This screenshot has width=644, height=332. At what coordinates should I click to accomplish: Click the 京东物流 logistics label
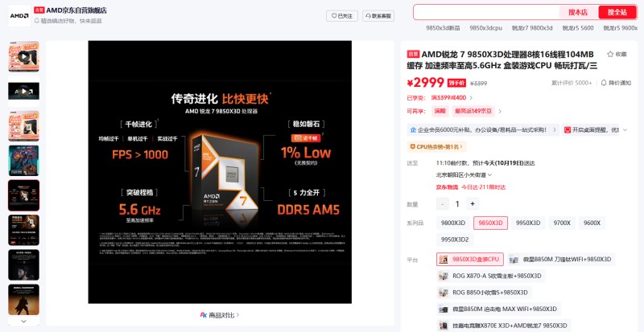[447, 187]
